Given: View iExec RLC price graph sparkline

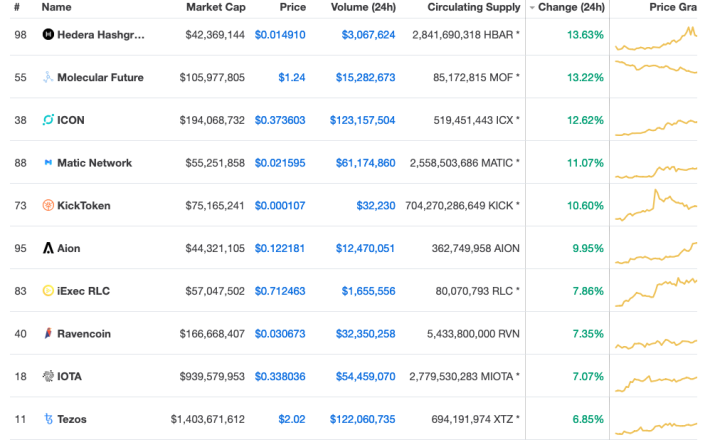Looking at the screenshot, I should [656, 291].
